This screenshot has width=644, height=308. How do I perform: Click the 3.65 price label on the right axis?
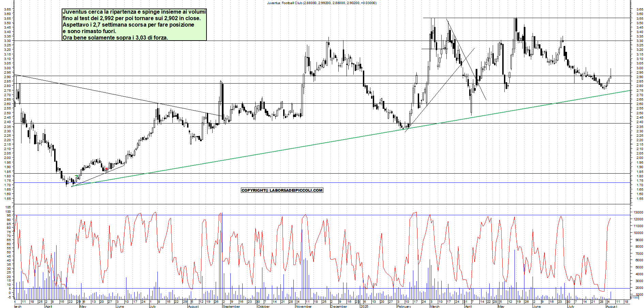639,10
